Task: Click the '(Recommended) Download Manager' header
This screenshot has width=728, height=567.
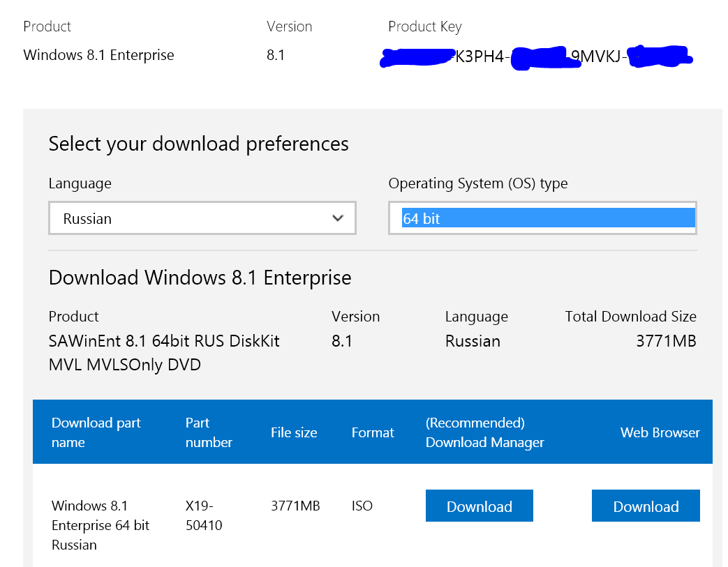Action: coord(484,432)
